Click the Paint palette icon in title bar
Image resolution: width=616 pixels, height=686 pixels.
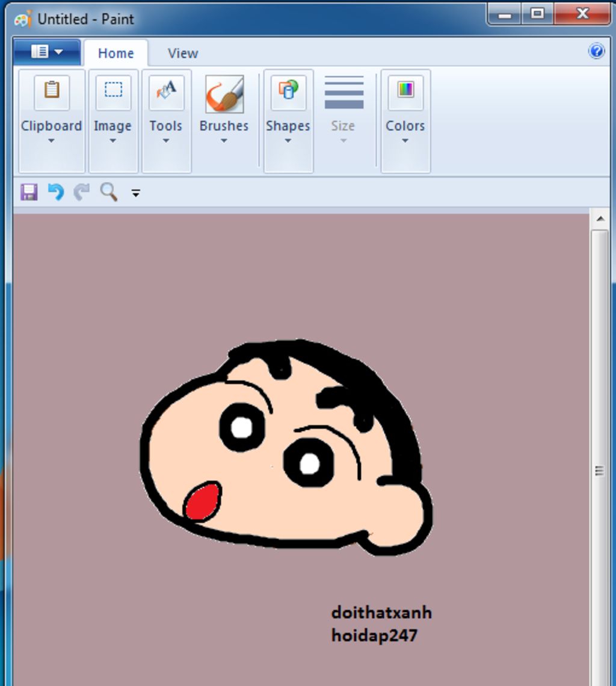pyautogui.click(x=23, y=19)
